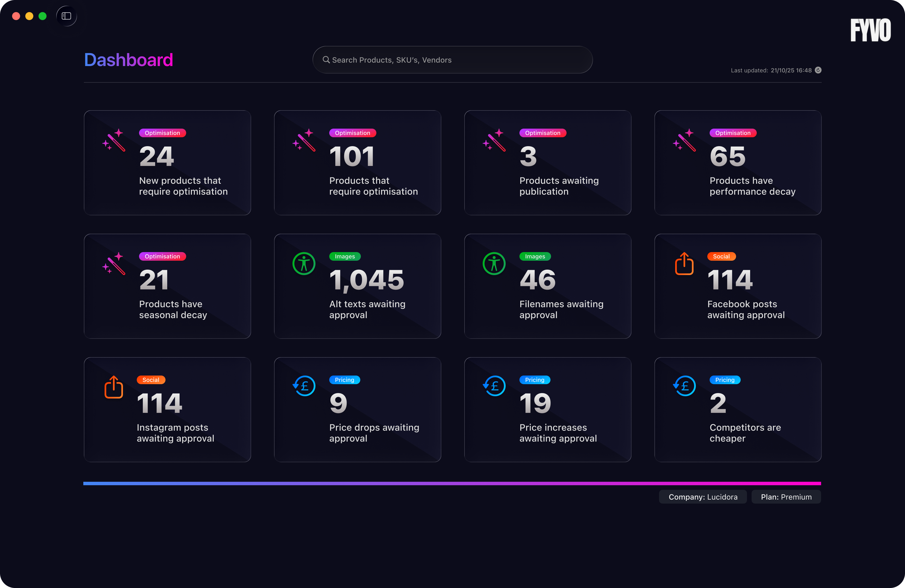The image size is (905, 588).
Task: Click the Images badge on the 46 card
Action: [x=535, y=256]
